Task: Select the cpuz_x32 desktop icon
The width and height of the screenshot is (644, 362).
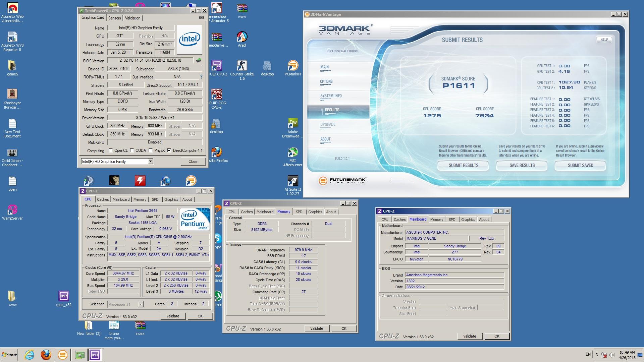Action: pyautogui.click(x=63, y=298)
